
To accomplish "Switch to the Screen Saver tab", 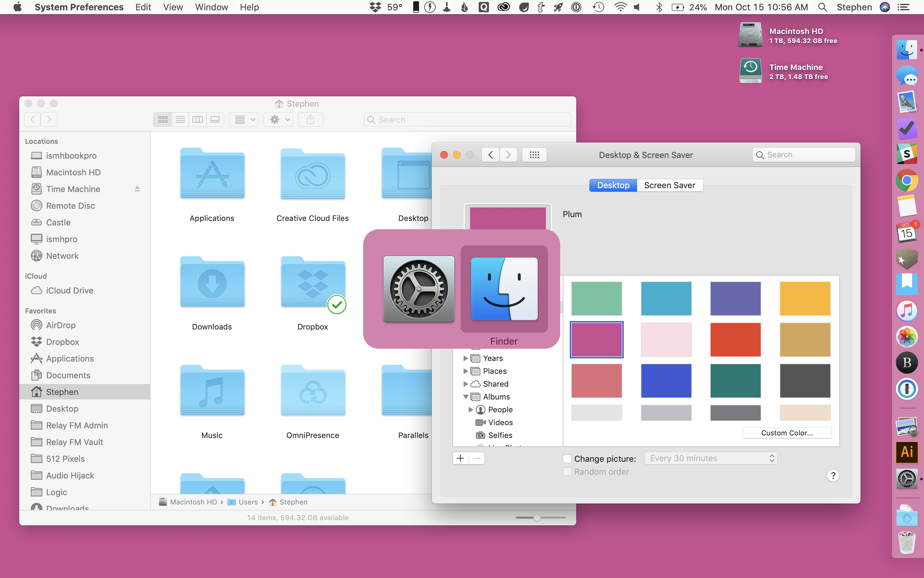I will point(670,185).
